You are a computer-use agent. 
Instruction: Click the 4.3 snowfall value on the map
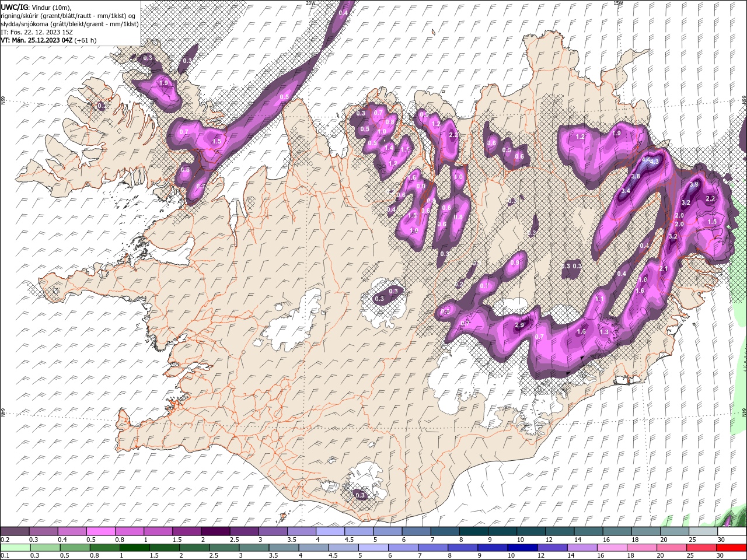tap(654, 162)
